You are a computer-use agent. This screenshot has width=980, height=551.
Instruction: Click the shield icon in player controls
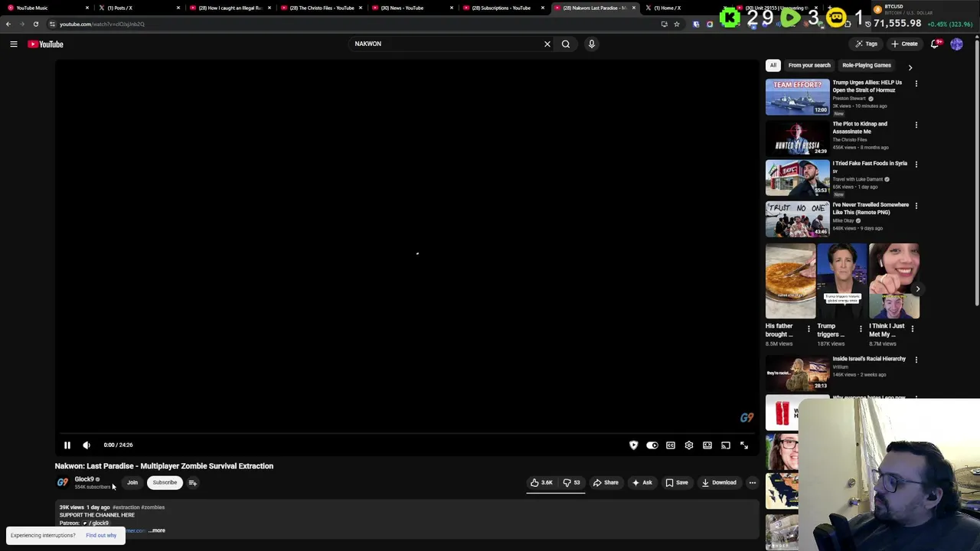coord(633,445)
